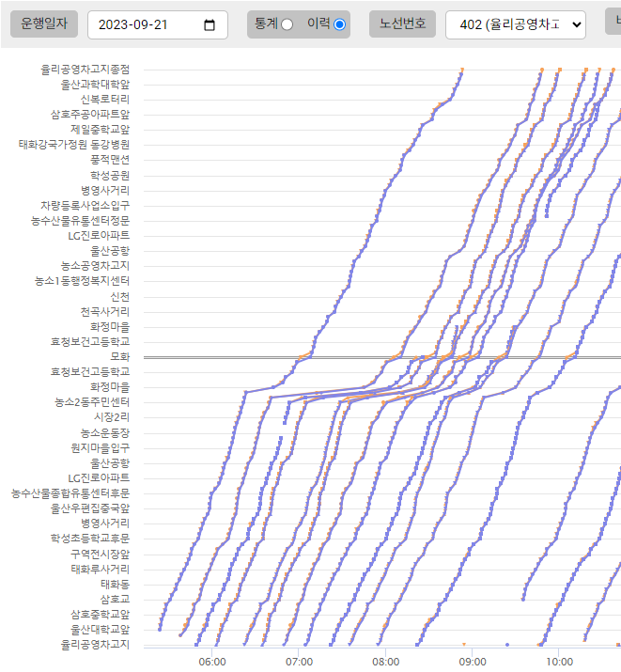Screen dimensions: 621x672
Task: Click the 태화강국가정원 동강병원 stop label
Action: pos(74,145)
